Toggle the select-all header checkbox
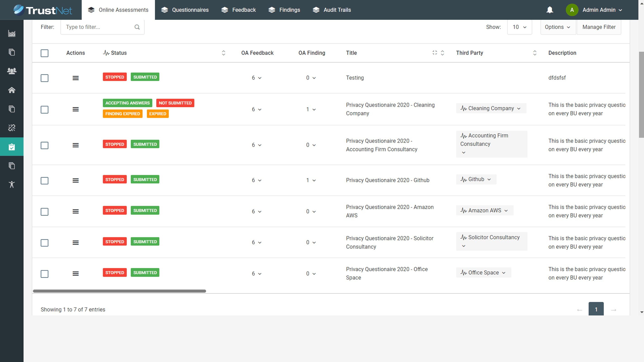This screenshot has width=644, height=362. tap(45, 53)
